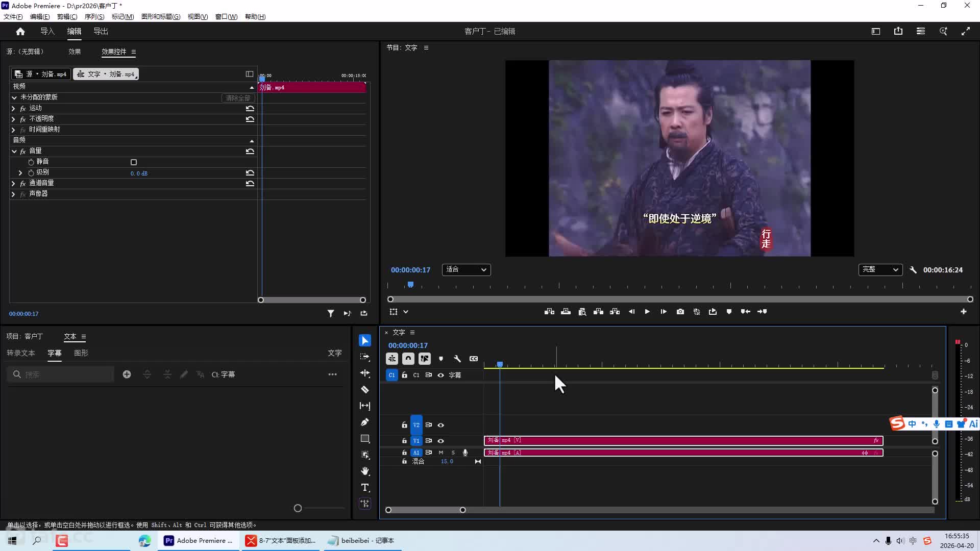Open the 图形和标题 menu
This screenshot has height=551, width=980.
tap(161, 17)
